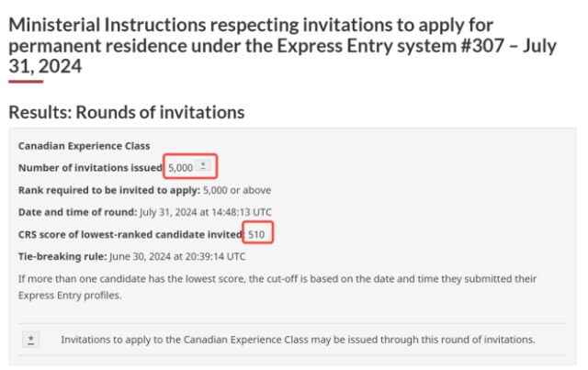Select the Ministerial Instructions page title

tap(282, 46)
